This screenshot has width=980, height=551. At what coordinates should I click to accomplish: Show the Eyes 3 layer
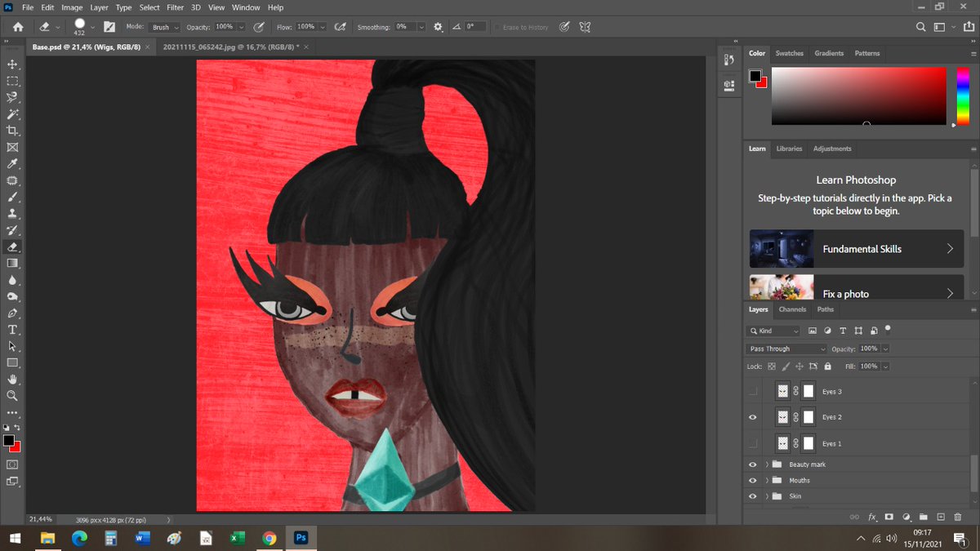753,392
